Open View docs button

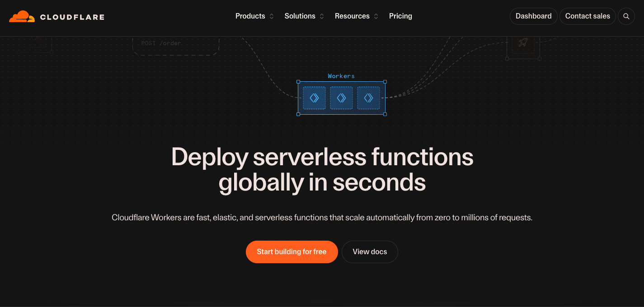click(370, 252)
